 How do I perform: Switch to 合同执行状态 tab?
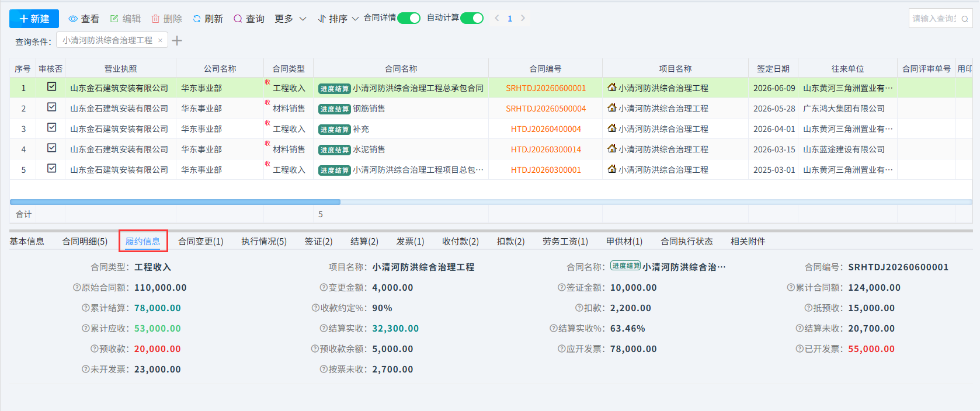tap(687, 241)
